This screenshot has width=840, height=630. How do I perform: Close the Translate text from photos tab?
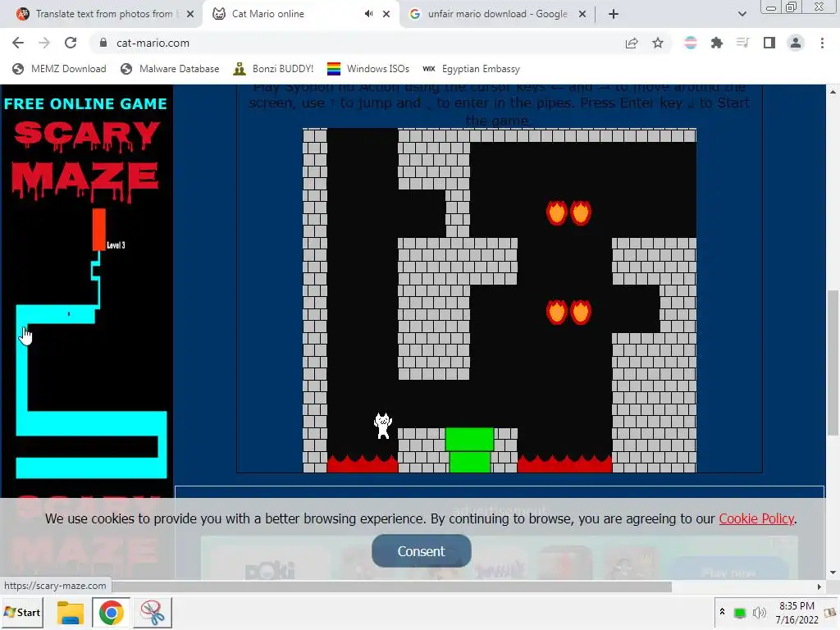point(190,14)
